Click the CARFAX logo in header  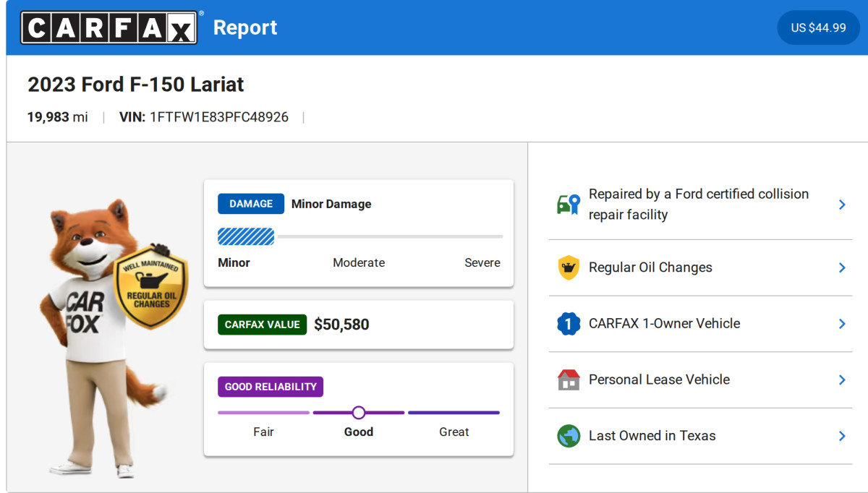coord(109,27)
